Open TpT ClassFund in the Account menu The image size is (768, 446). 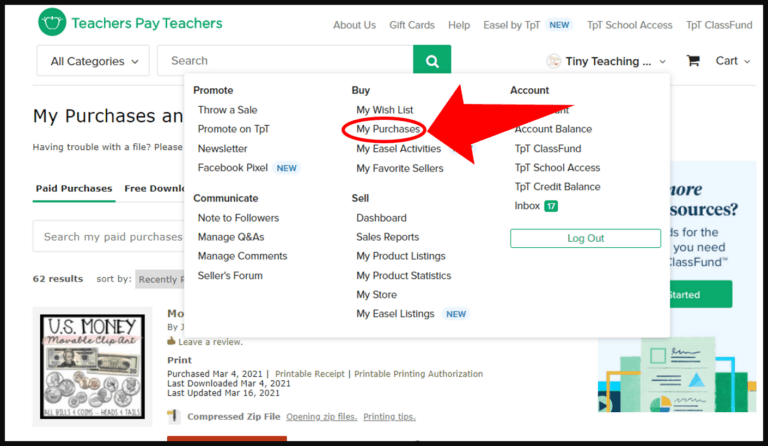click(548, 148)
